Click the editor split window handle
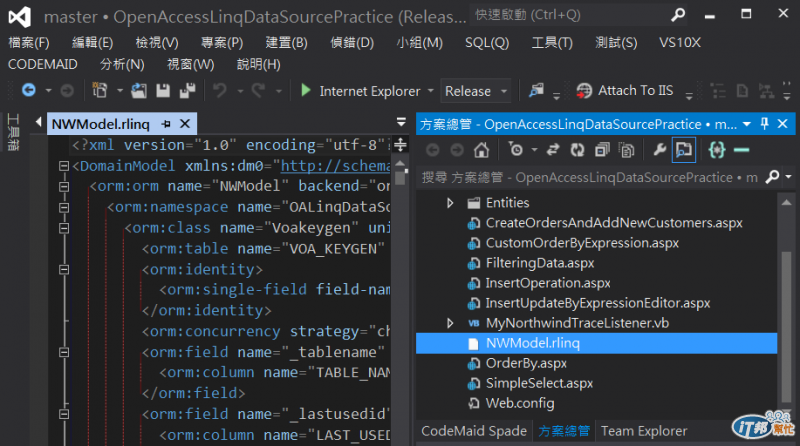 401,144
